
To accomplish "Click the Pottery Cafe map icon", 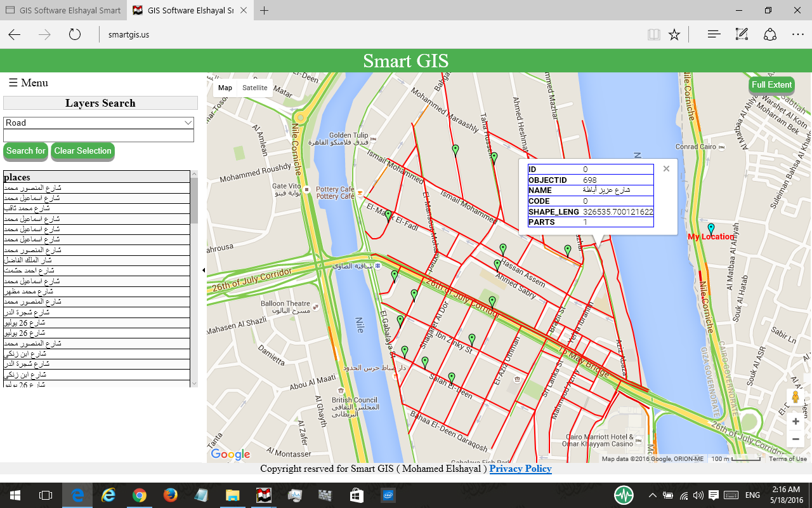I will point(360,193).
